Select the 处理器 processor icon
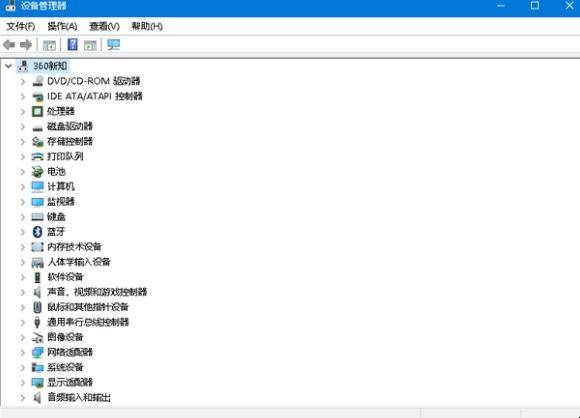Screen dimensions: 580x418 tap(37, 111)
